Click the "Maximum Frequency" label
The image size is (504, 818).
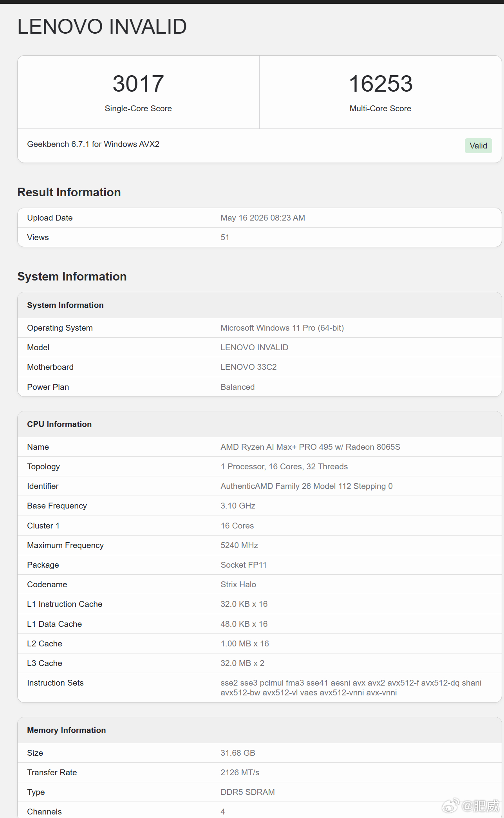pyautogui.click(x=65, y=545)
